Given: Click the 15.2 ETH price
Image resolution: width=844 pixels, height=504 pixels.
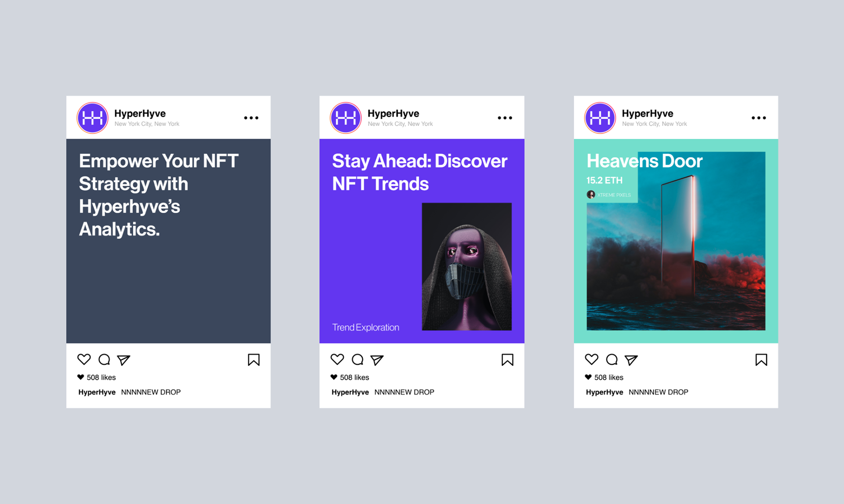Looking at the screenshot, I should (x=604, y=180).
